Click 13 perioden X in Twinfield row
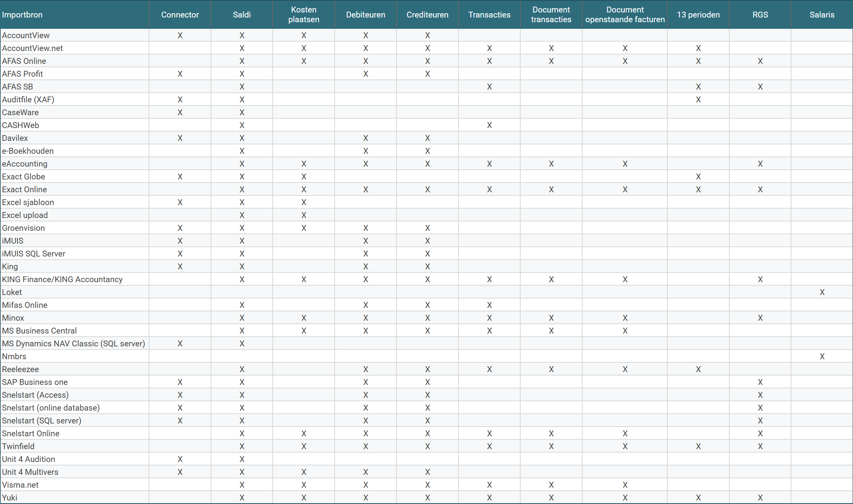The width and height of the screenshot is (853, 504). point(698,446)
